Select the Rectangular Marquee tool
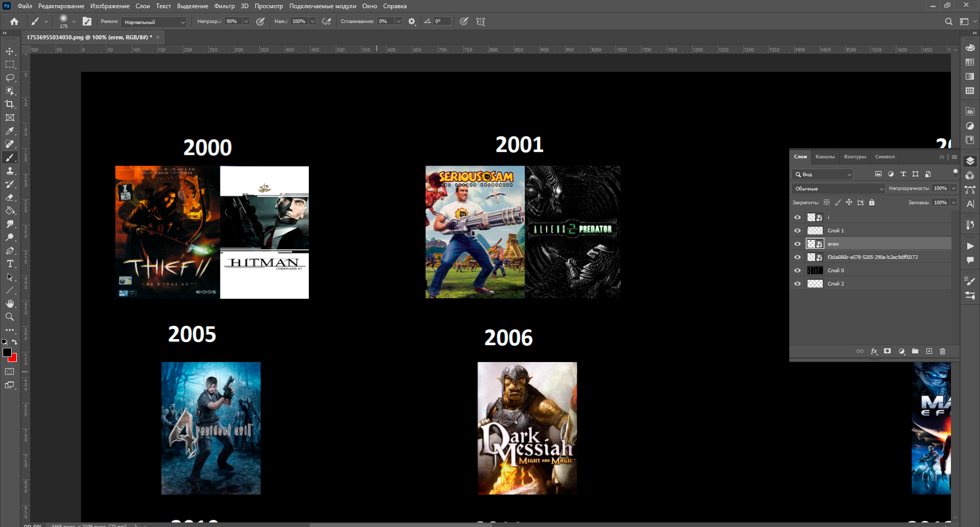 point(10,64)
